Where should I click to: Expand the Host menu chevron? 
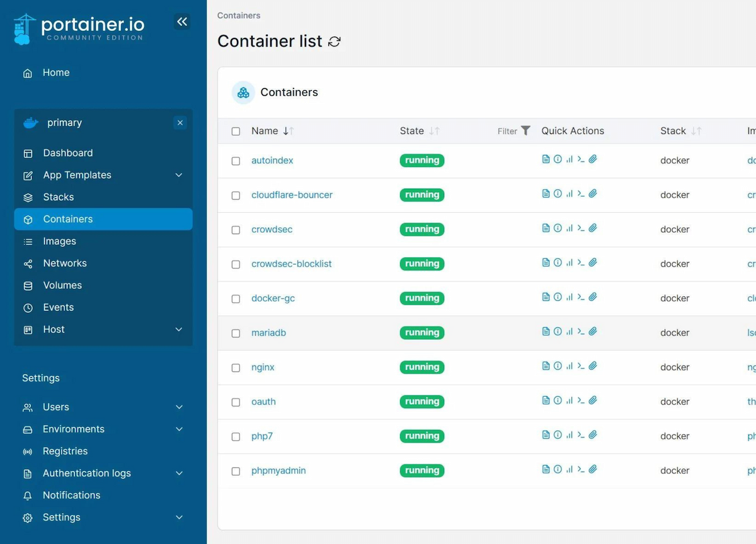[x=179, y=329]
